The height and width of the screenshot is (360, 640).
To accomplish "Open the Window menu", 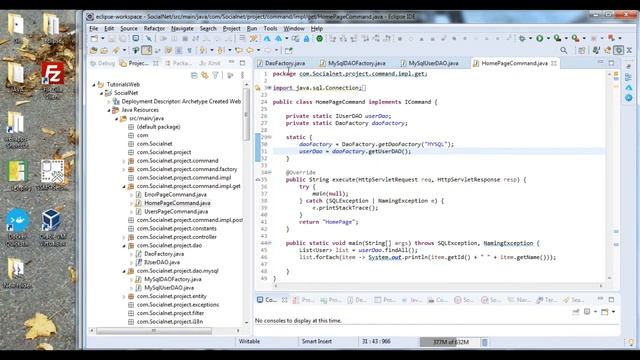I will pos(294,29).
